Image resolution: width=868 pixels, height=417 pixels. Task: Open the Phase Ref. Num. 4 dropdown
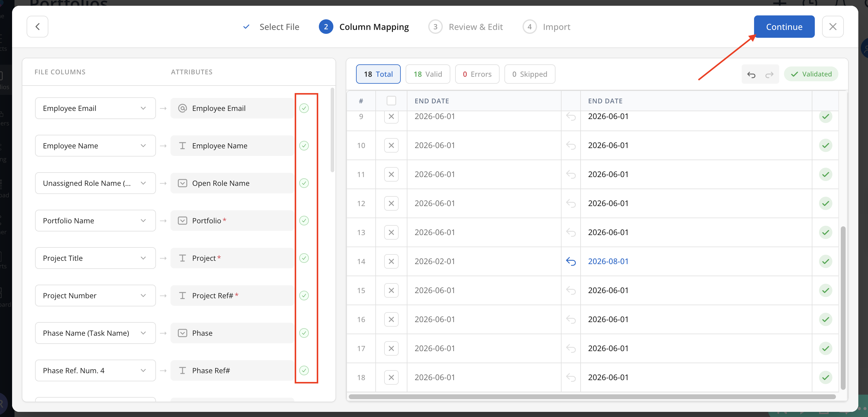click(96, 370)
